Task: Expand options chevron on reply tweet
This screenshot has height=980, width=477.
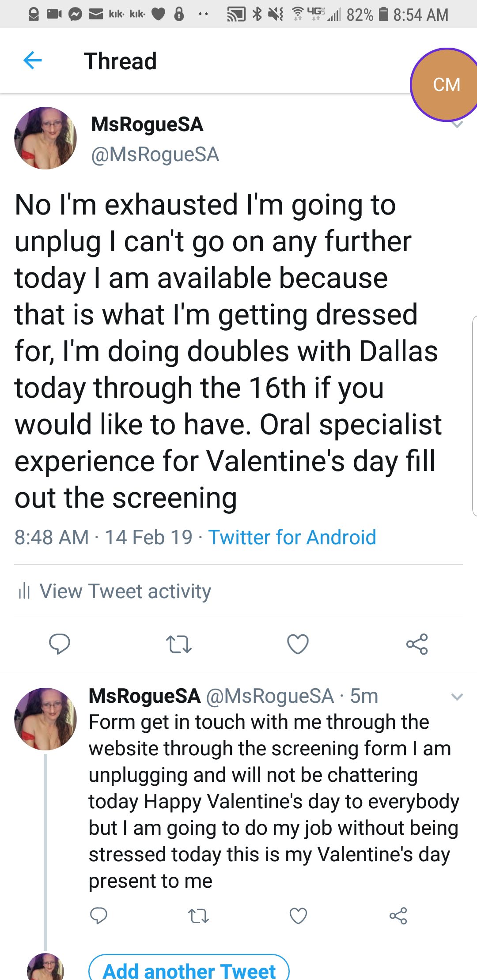Action: [x=457, y=697]
